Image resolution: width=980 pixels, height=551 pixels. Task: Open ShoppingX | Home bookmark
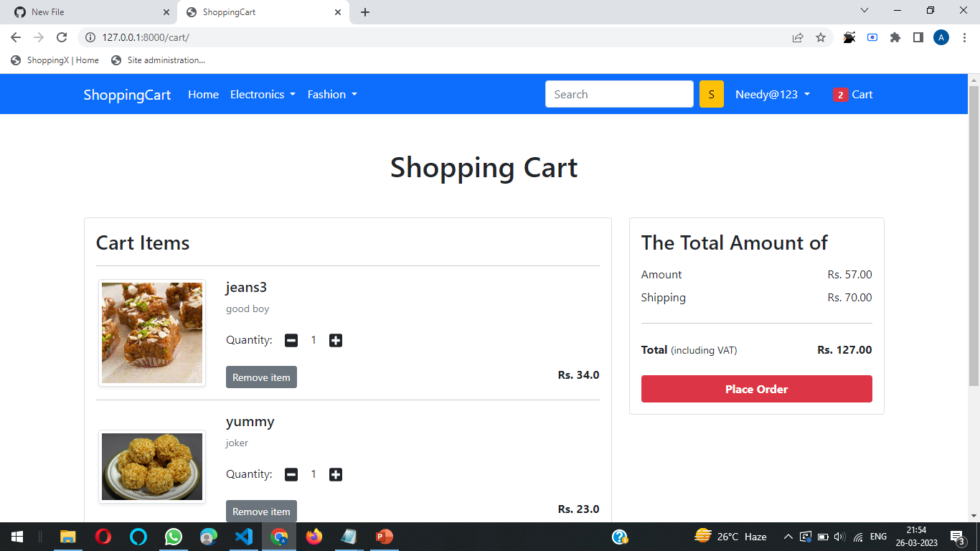click(55, 60)
